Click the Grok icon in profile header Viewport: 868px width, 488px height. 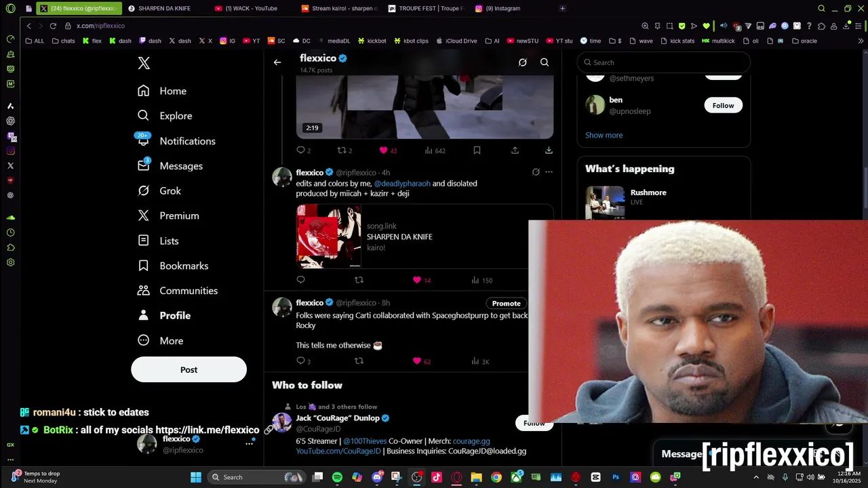coord(522,62)
